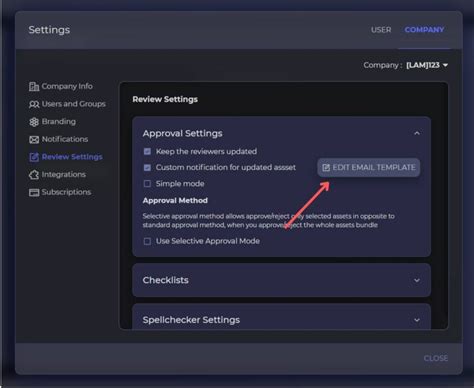
Task: Toggle Custom notification for updated asset checkbox
Action: click(147, 167)
